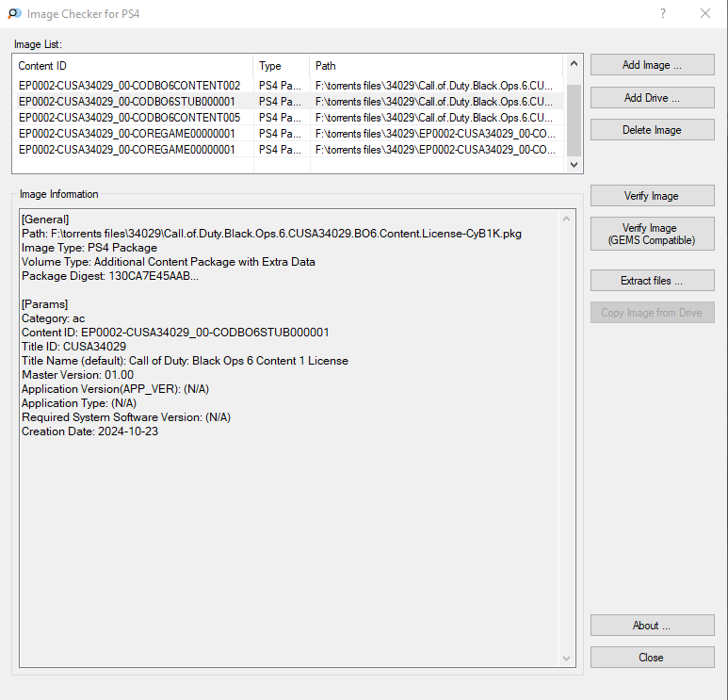This screenshot has height=700, width=728.
Task: Open the Add Drive dialog
Action: [x=652, y=98]
